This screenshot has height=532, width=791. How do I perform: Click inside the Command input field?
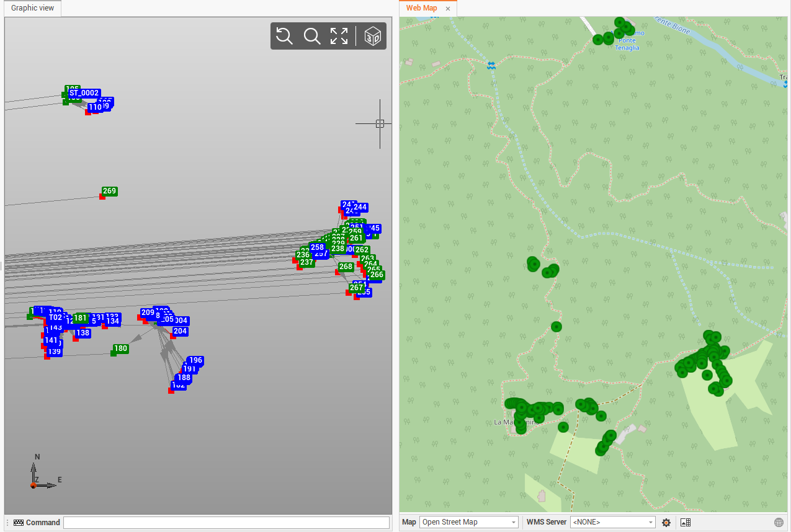pos(226,523)
